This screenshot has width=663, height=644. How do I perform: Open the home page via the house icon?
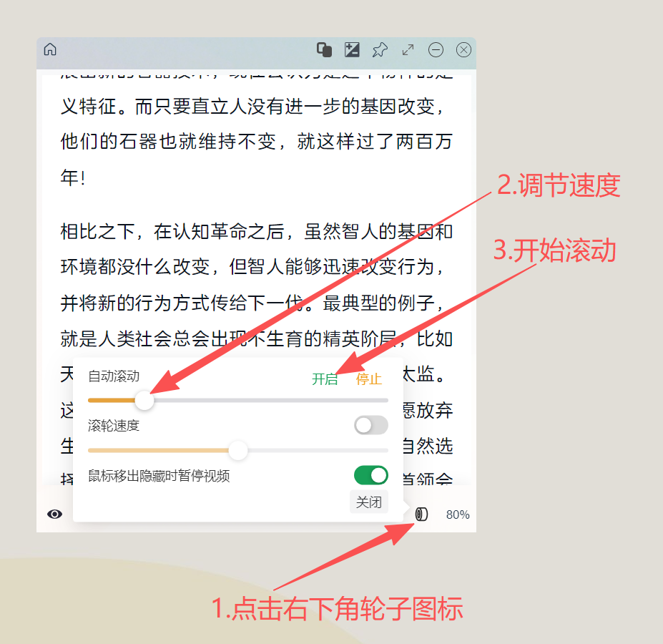click(50, 49)
